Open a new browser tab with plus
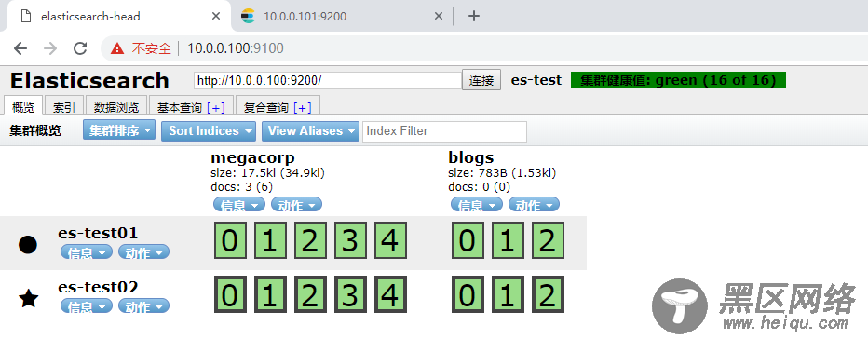Image resolution: width=868 pixels, height=339 pixels. tap(473, 16)
